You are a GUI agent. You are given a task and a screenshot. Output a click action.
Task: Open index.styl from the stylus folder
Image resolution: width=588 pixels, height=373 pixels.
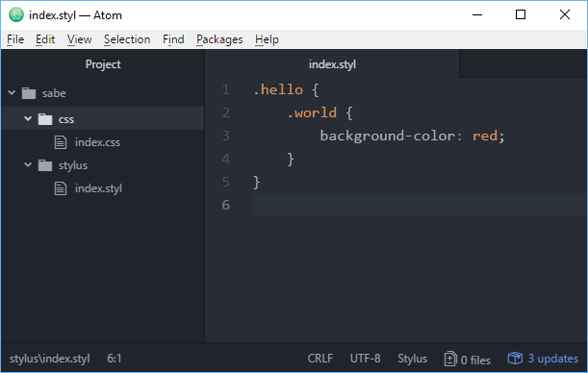tap(98, 188)
